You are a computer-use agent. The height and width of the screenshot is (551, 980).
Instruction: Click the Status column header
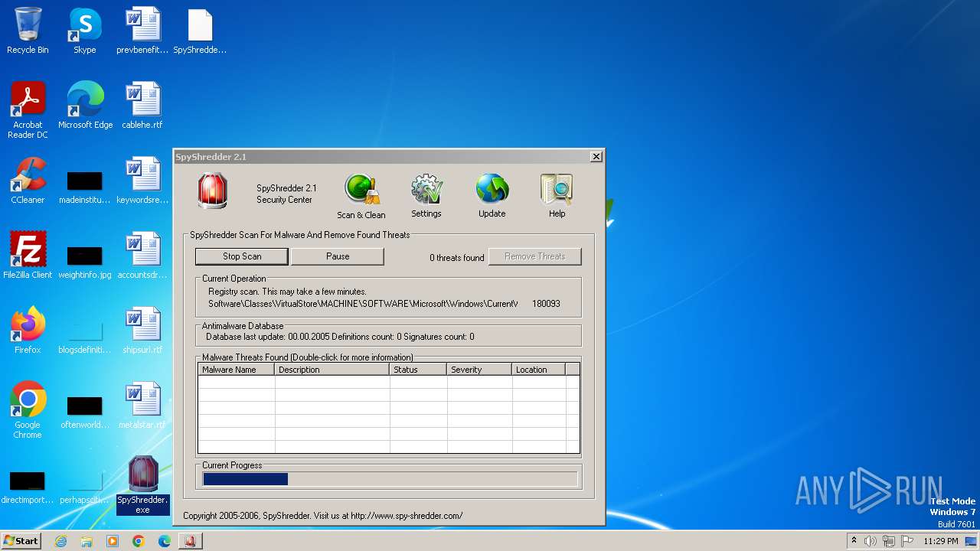418,370
